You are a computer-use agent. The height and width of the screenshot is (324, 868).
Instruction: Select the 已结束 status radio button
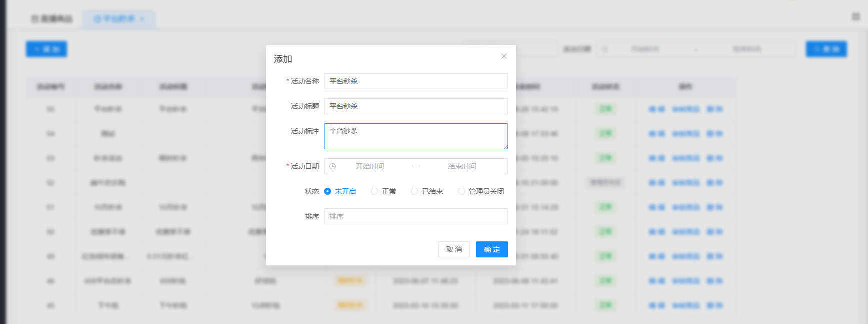click(x=414, y=191)
